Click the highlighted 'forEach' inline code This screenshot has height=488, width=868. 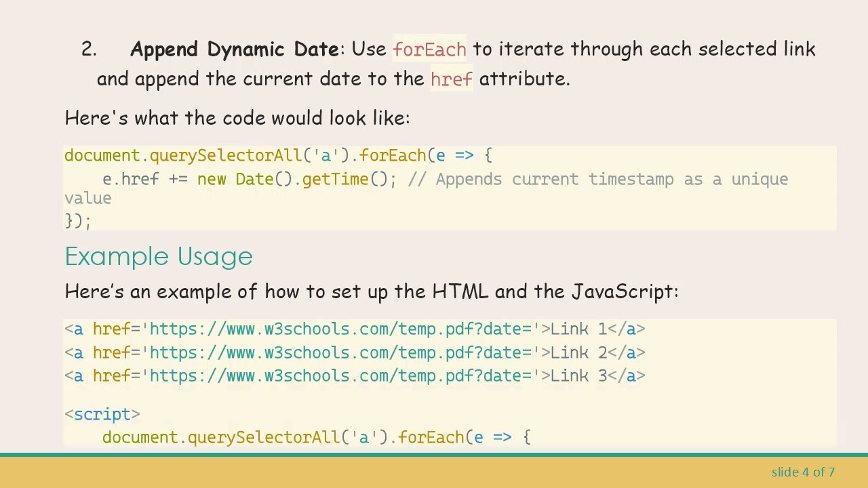pyautogui.click(x=429, y=49)
